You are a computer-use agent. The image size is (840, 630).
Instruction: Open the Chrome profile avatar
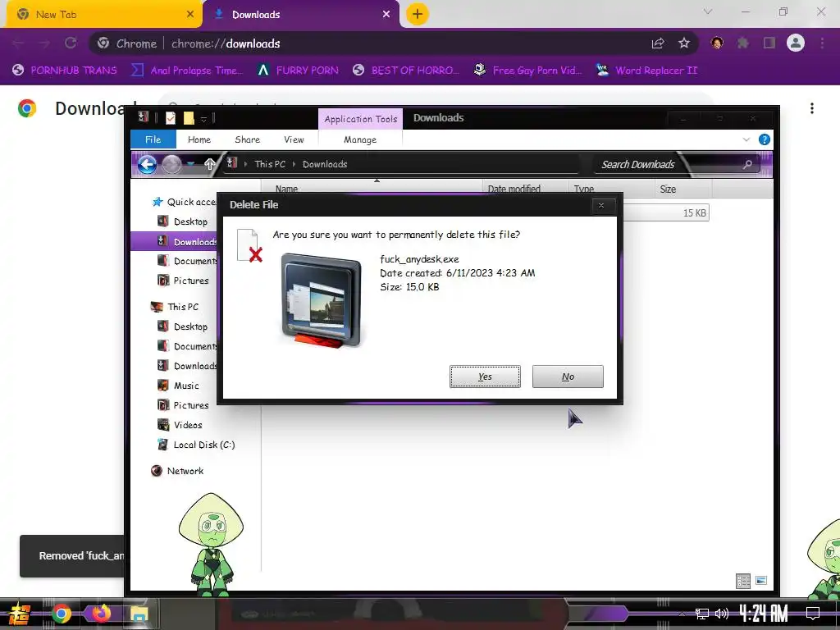tap(796, 43)
